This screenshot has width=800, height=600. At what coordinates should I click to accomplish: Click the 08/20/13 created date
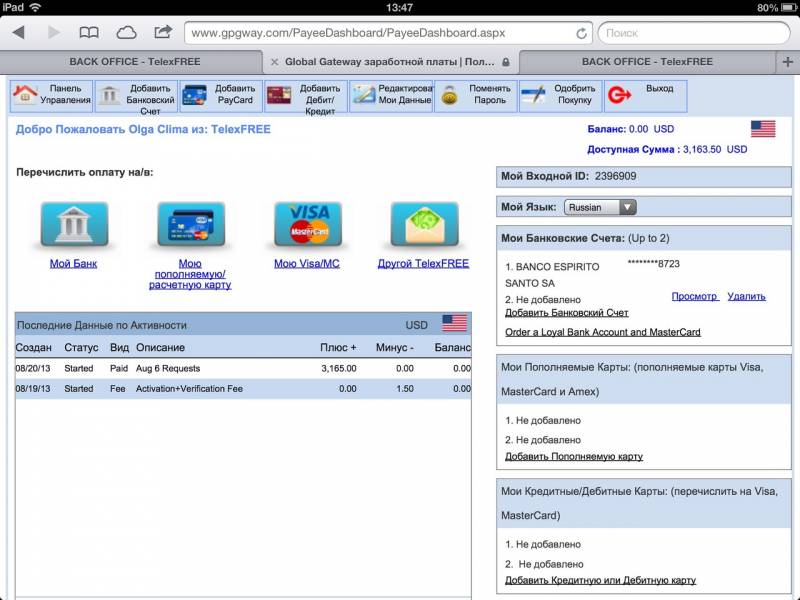33,368
